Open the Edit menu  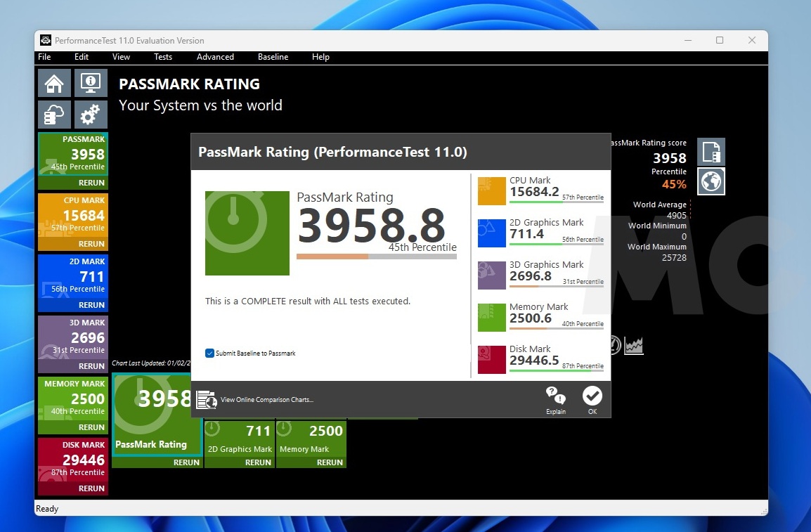click(x=82, y=57)
